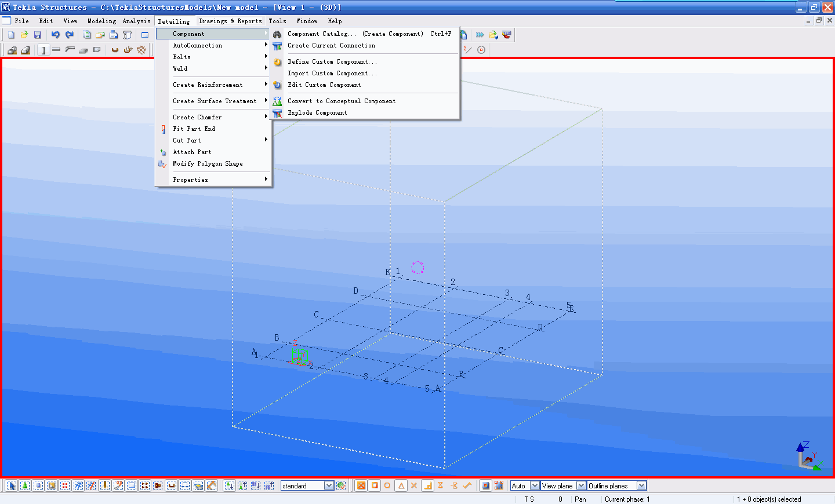The image size is (835, 504).
Task: Save the model with the floppy icon
Action: (x=38, y=35)
